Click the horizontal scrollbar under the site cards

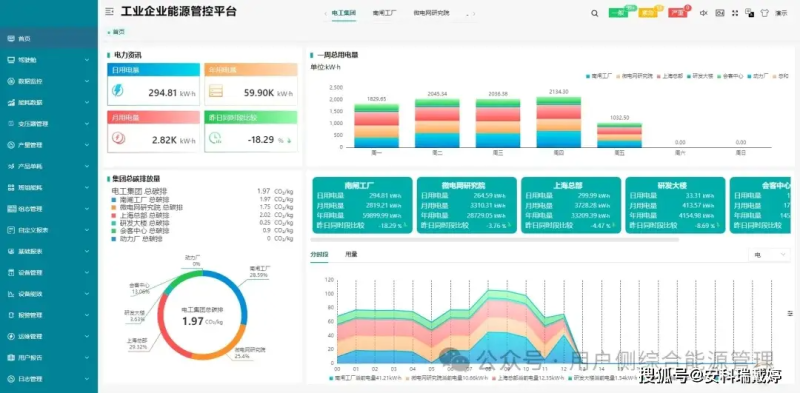[494, 239]
